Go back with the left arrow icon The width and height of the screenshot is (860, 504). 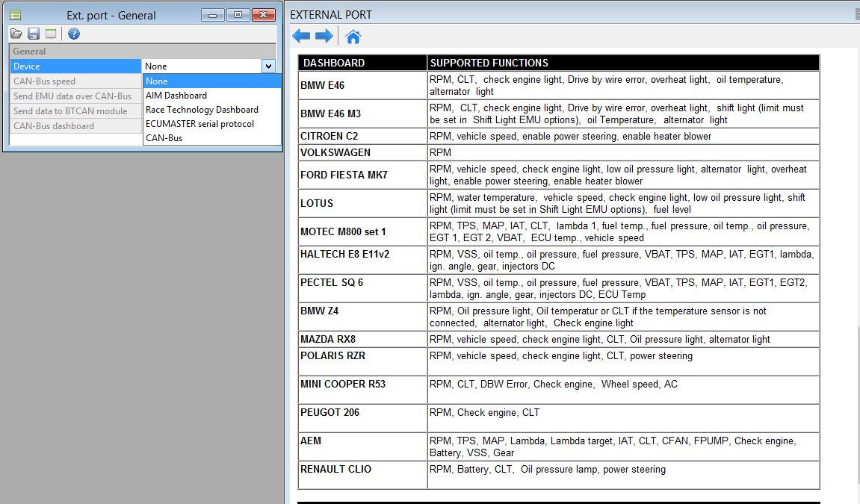point(301,36)
